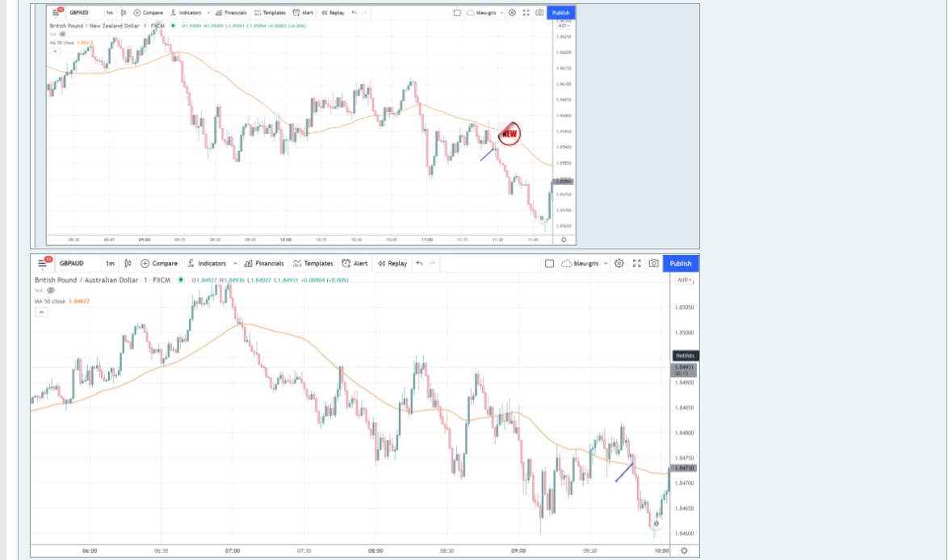The height and width of the screenshot is (560, 952).
Task: Select layout square icon in GBPNZD chart
Action: point(457,13)
